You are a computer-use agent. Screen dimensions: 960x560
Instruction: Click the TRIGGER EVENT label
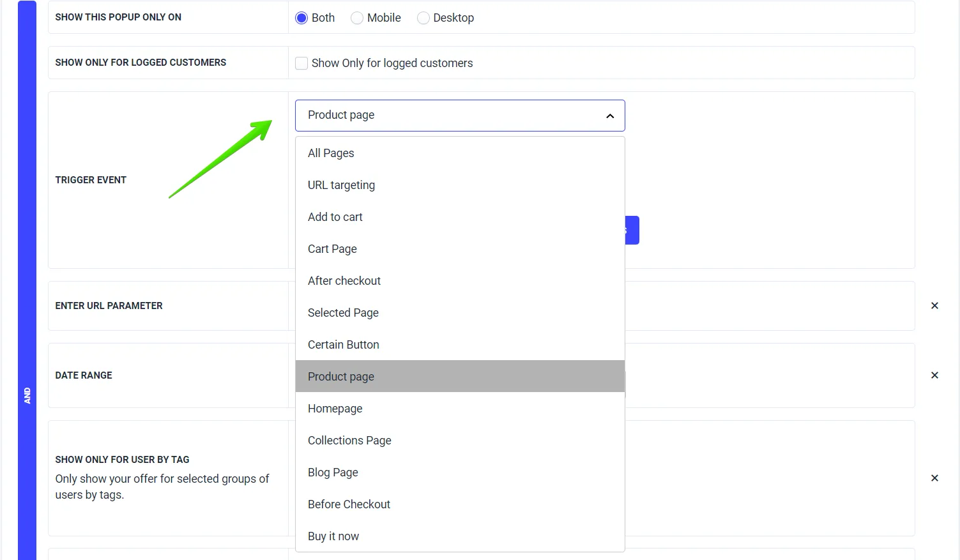point(91,180)
